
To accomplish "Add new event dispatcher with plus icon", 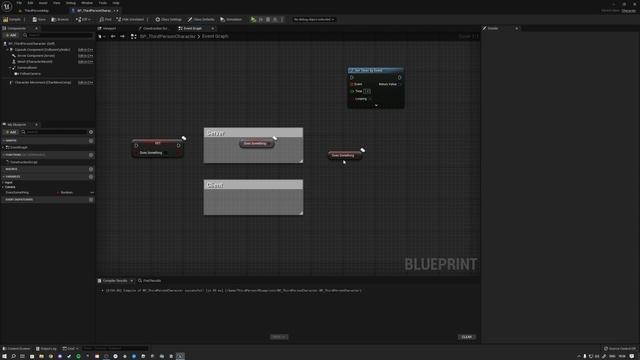I will coord(91,200).
